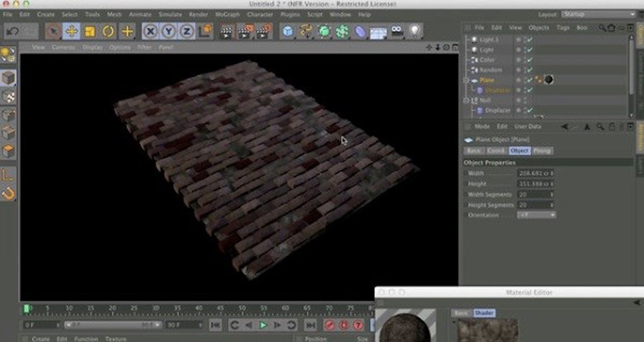Image resolution: width=644 pixels, height=342 pixels.
Task: Click the Texture mode checker icon in sidebar
Action: coord(8,97)
